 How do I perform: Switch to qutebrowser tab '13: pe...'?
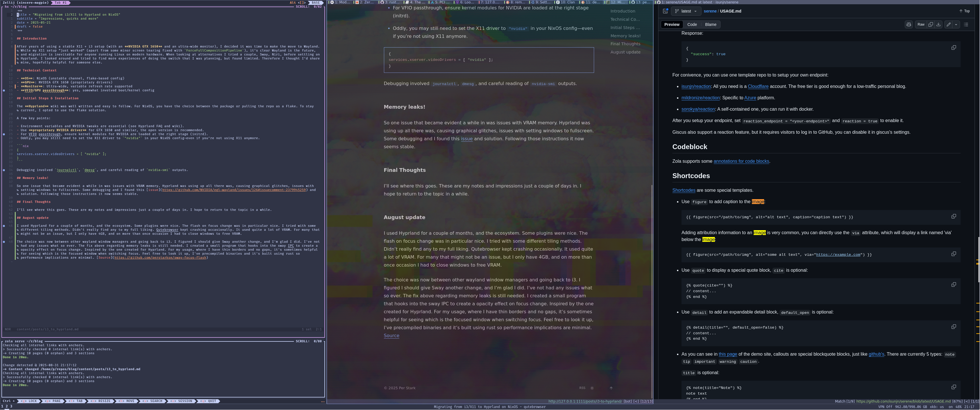tap(641, 2)
